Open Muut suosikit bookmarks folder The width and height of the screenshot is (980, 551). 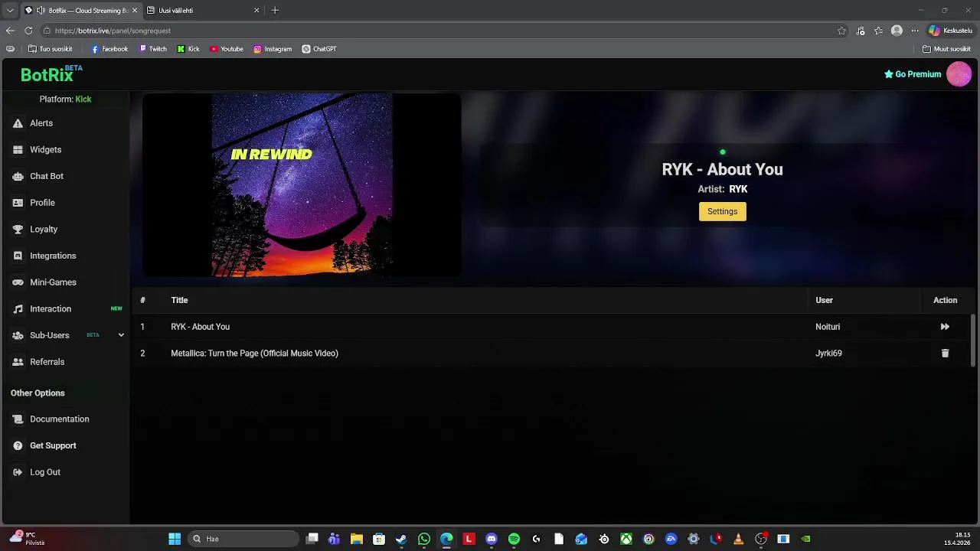coord(946,49)
